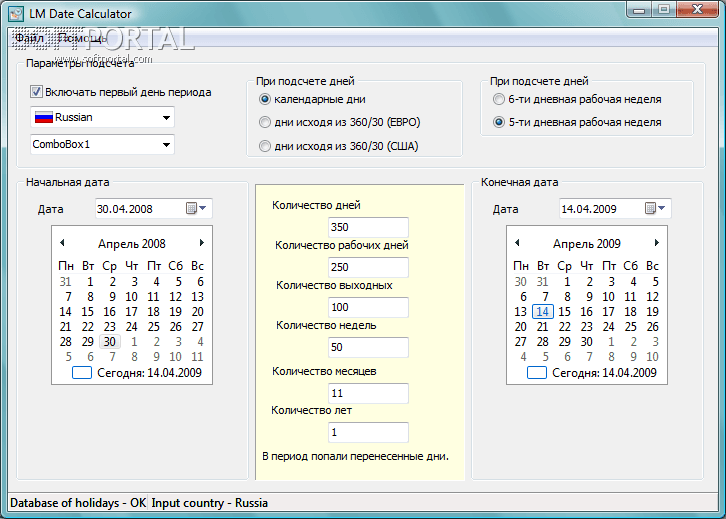
Task: Select day 14 in April 2009 calendar
Action: tap(543, 312)
